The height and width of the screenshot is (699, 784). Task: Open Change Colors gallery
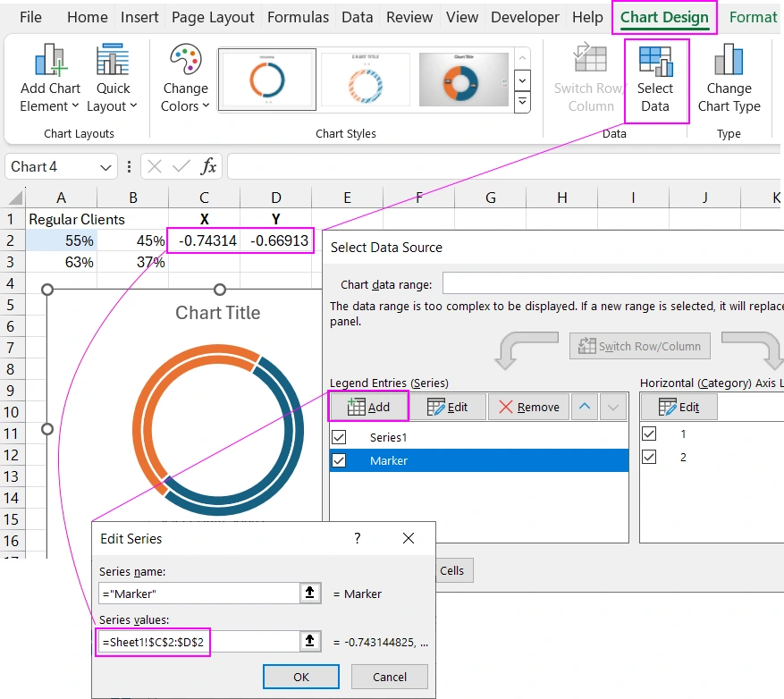tap(184, 76)
